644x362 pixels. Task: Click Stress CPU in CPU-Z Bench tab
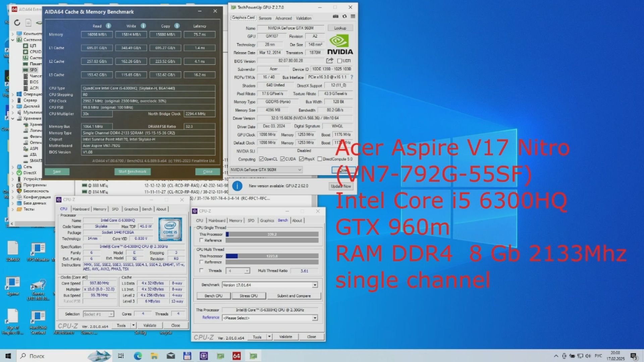[249, 296]
